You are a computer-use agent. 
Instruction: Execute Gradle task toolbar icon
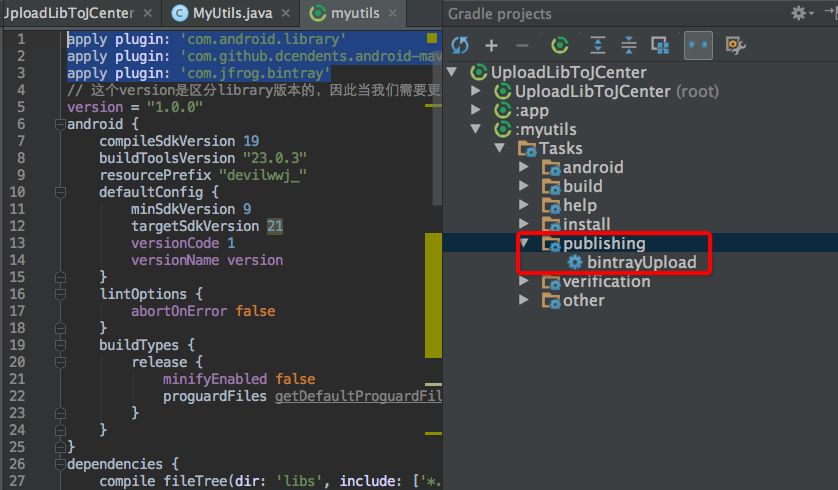coord(560,45)
